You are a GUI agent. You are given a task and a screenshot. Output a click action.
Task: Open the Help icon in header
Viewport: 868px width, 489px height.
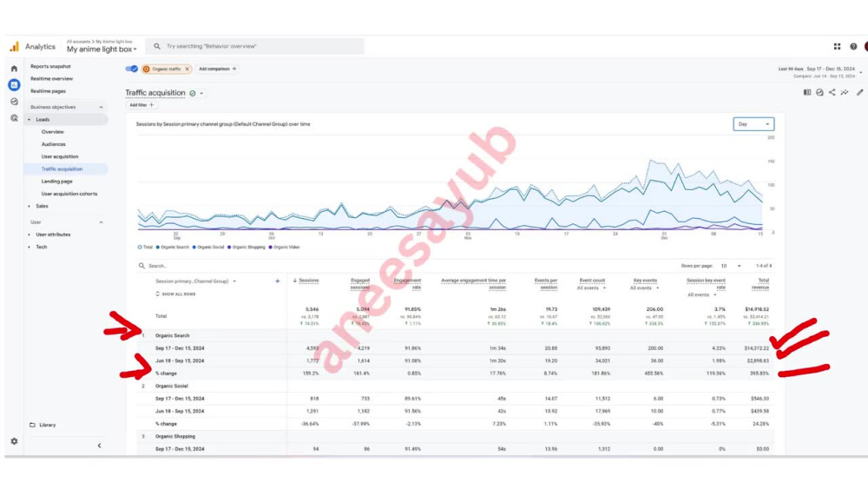coord(853,47)
